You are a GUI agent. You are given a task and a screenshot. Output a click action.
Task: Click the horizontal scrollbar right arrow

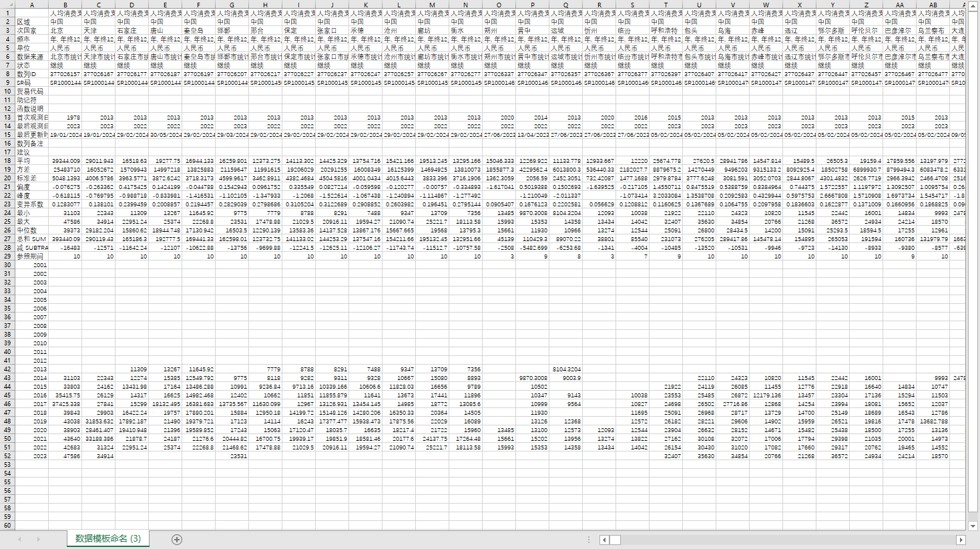coord(961,540)
